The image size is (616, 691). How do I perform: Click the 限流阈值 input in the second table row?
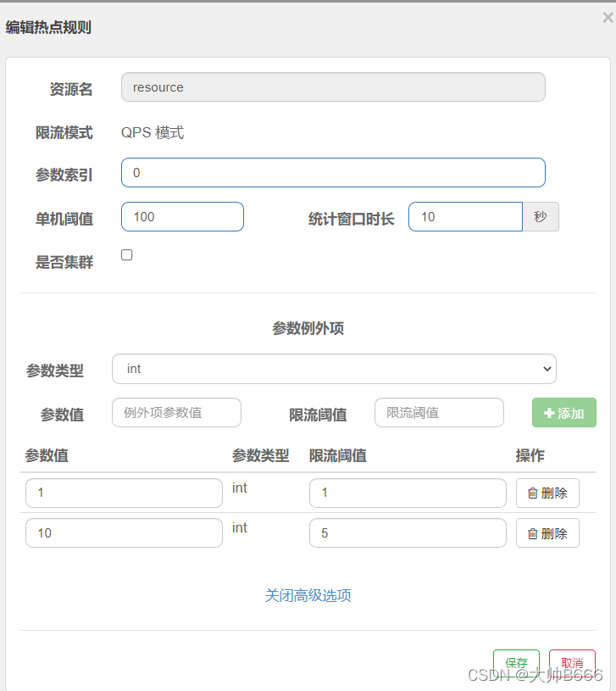point(408,532)
